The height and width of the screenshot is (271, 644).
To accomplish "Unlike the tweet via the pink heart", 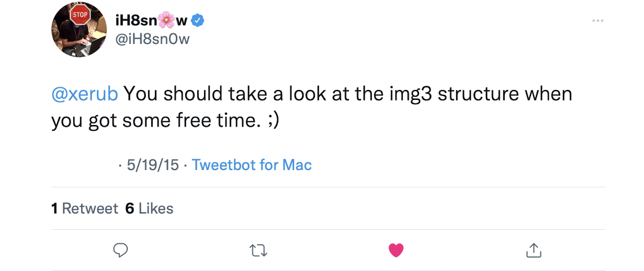I will pos(396,251).
